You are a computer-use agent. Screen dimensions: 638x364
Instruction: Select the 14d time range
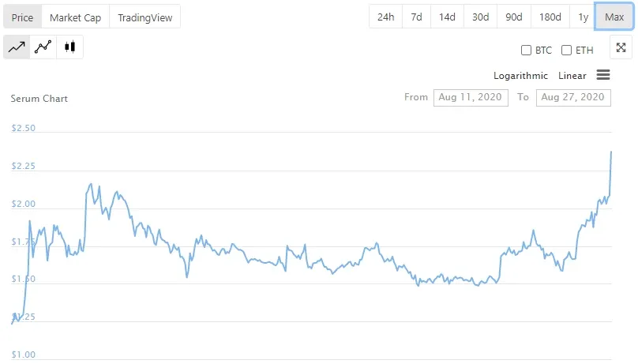click(447, 17)
